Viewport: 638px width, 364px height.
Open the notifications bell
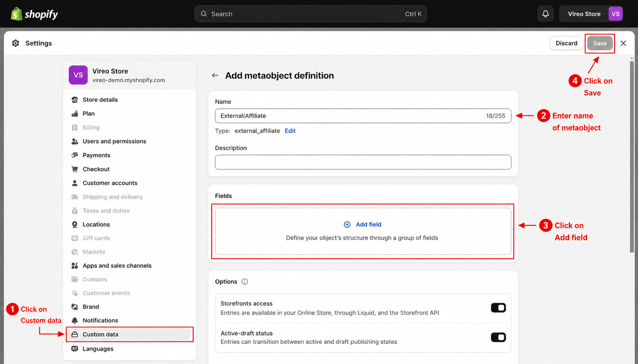point(545,14)
